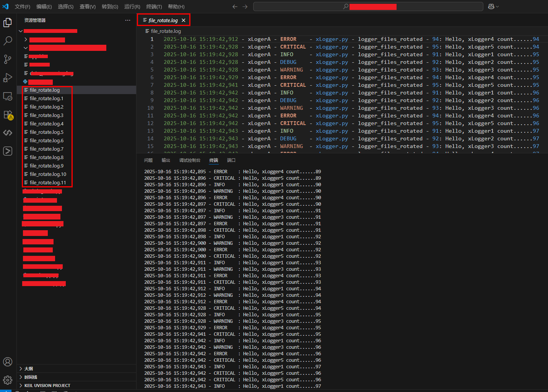Open file_rotate.log.2 in explorer
Viewport: 548px width, 392px height.
click(76, 107)
